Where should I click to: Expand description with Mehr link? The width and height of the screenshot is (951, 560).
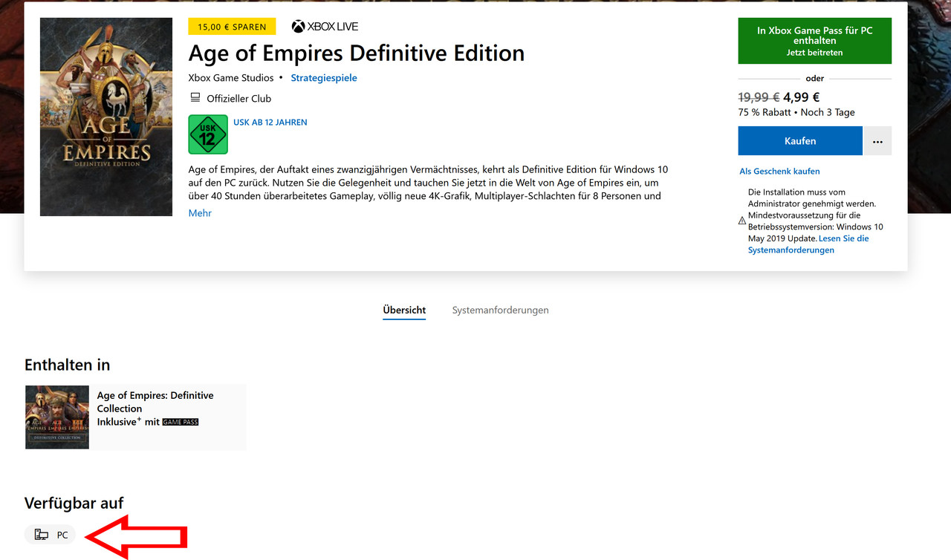click(x=200, y=213)
